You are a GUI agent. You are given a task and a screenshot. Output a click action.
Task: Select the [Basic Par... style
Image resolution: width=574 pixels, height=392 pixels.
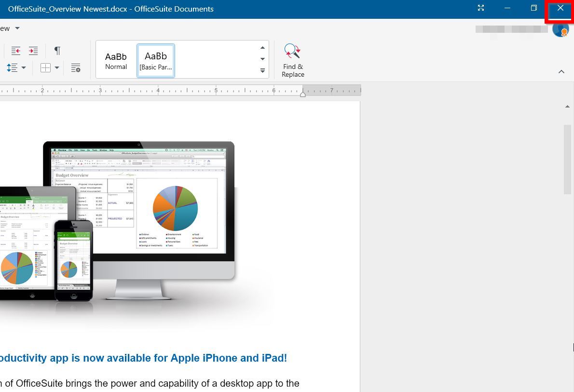tap(156, 61)
